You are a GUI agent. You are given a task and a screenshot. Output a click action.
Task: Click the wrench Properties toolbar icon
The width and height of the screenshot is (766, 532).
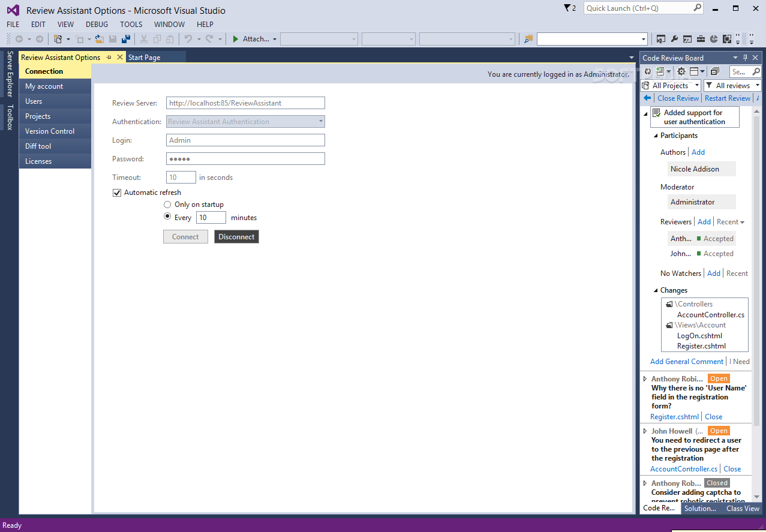point(674,39)
